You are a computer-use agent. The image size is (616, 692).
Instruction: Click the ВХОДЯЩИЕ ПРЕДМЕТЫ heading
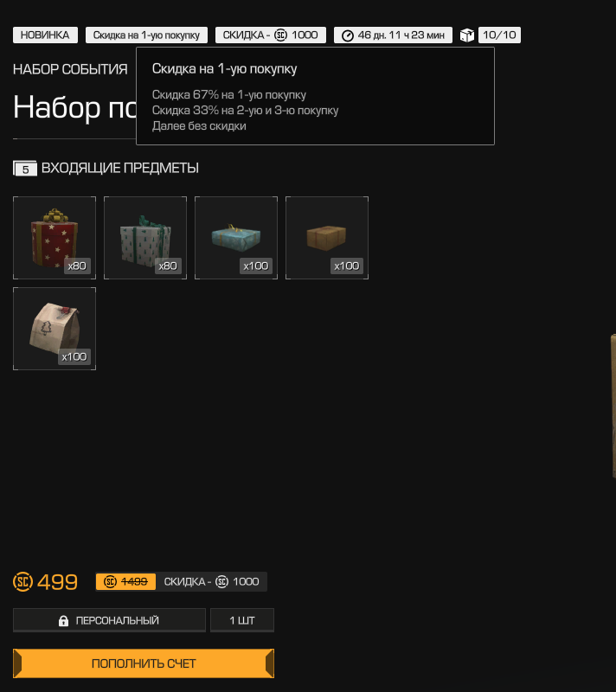(120, 168)
